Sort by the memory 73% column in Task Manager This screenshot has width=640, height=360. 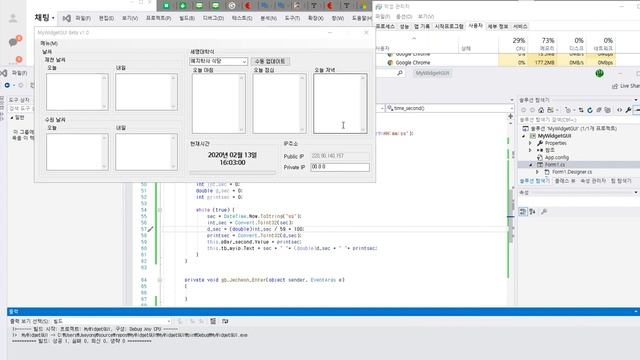(x=542, y=44)
